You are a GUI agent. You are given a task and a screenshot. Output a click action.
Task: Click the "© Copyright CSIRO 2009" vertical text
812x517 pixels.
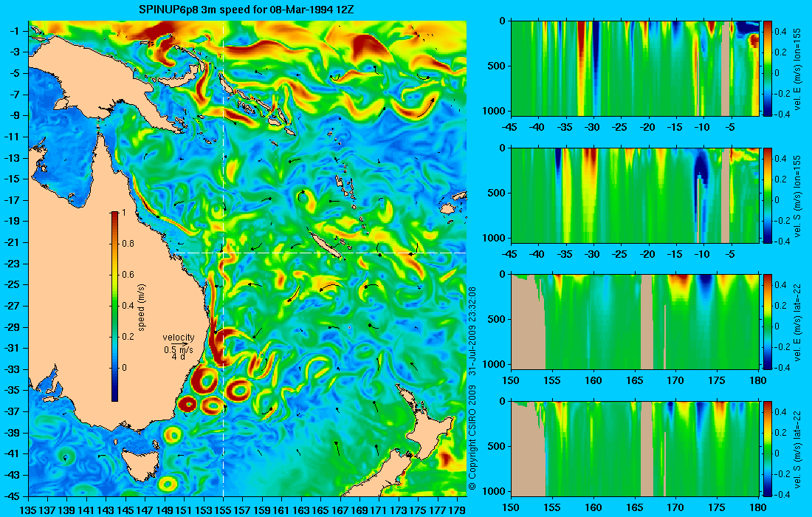click(x=472, y=437)
